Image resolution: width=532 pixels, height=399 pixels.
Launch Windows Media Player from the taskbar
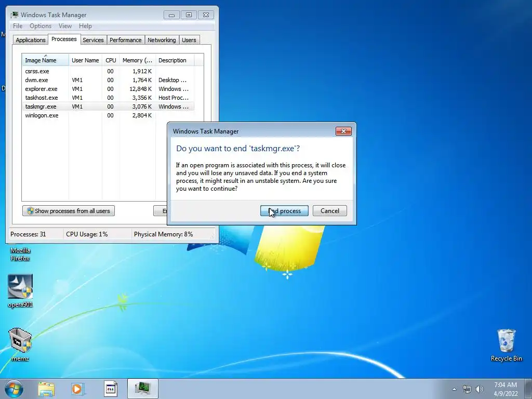tap(78, 389)
